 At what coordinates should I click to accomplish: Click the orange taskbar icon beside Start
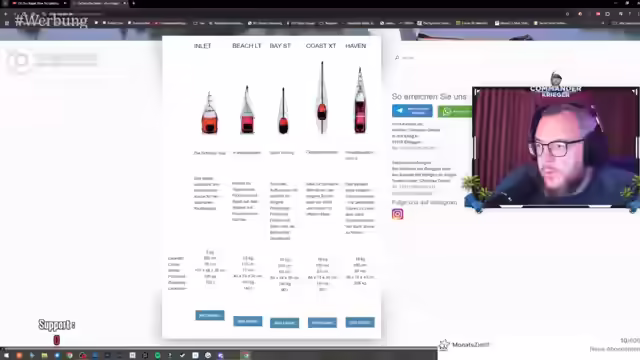[19, 356]
